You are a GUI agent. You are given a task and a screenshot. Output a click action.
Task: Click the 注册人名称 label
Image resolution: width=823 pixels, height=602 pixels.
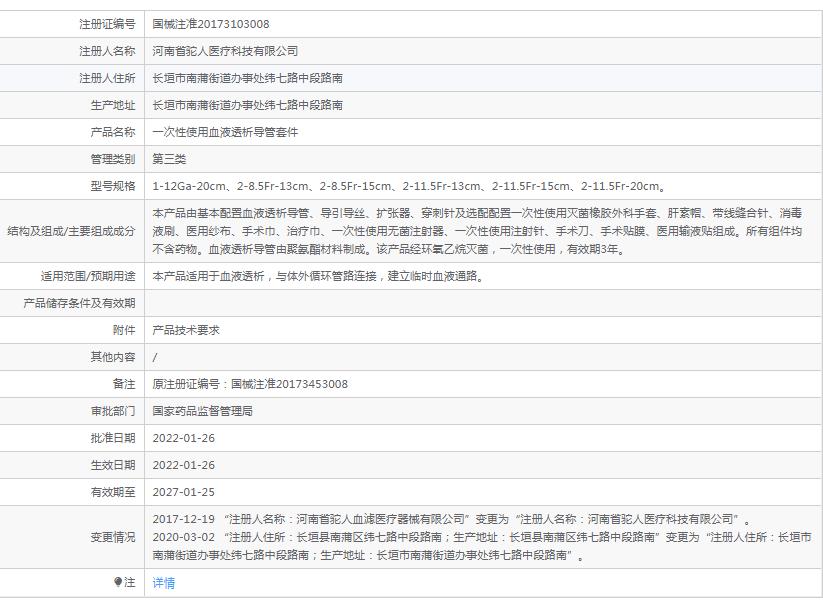[x=107, y=51]
